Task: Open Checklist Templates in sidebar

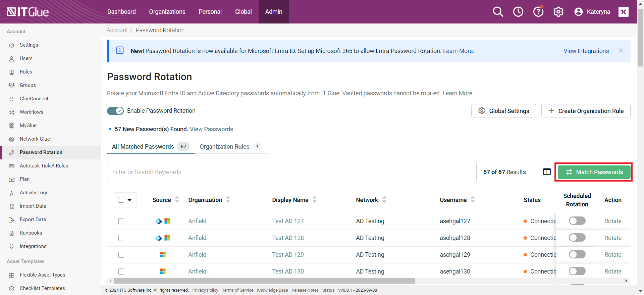Action: 42,288
